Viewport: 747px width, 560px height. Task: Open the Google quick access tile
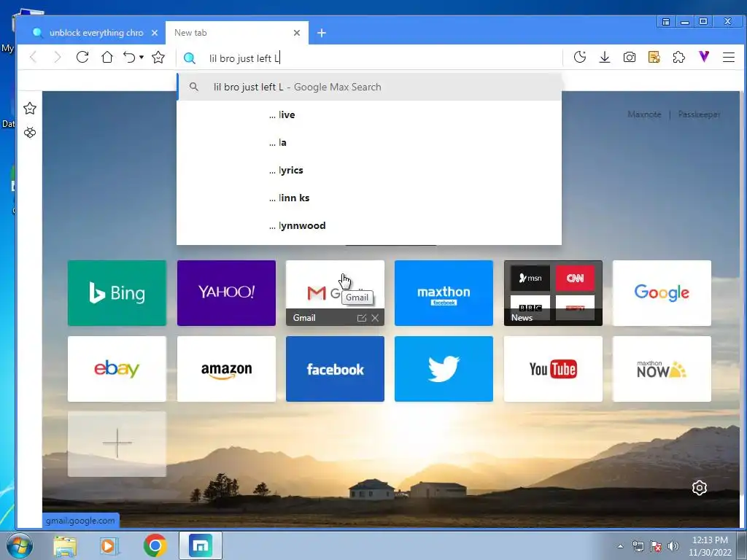[x=662, y=293]
